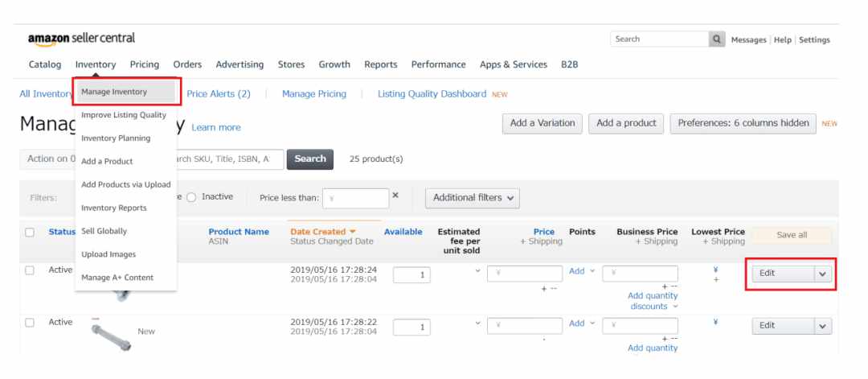Image resolution: width=868 pixels, height=379 pixels.
Task: Go to the Manage Pricing tab
Action: point(314,93)
